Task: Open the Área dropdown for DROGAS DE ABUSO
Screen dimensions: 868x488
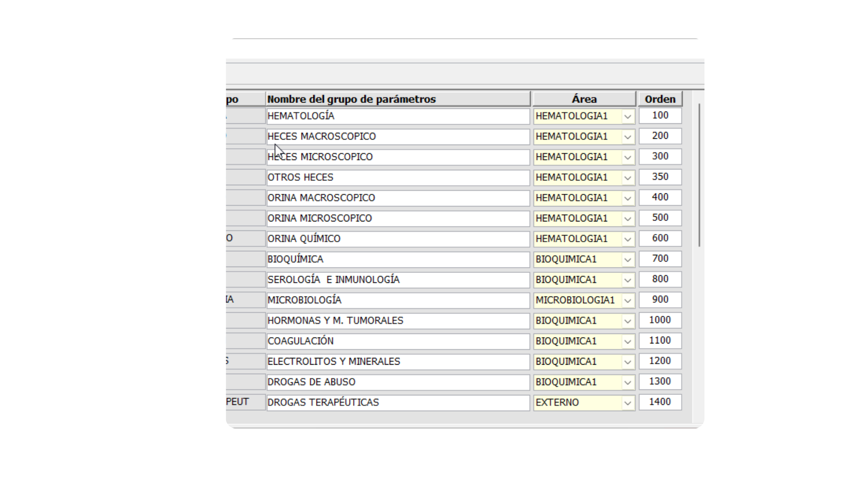Action: tap(628, 382)
